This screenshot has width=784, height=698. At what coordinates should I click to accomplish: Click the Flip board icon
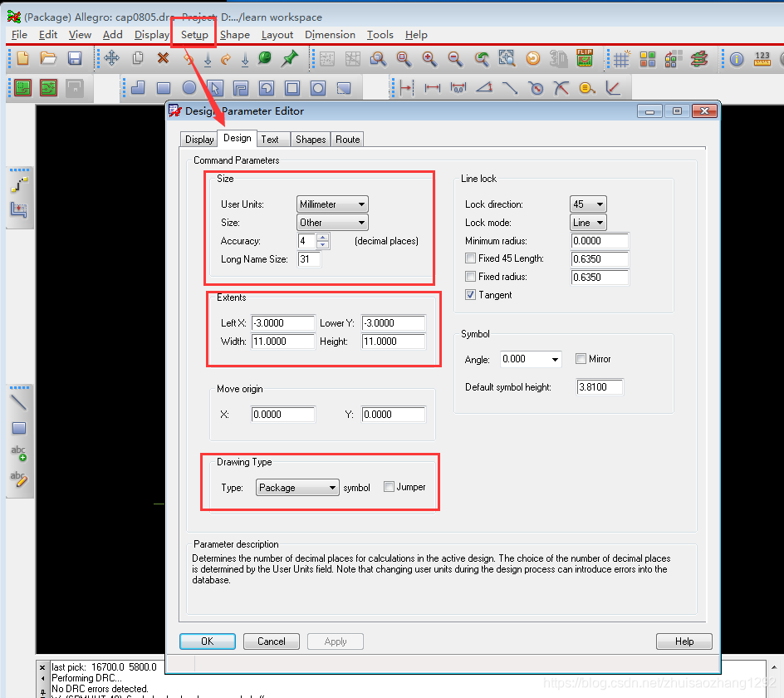point(585,58)
